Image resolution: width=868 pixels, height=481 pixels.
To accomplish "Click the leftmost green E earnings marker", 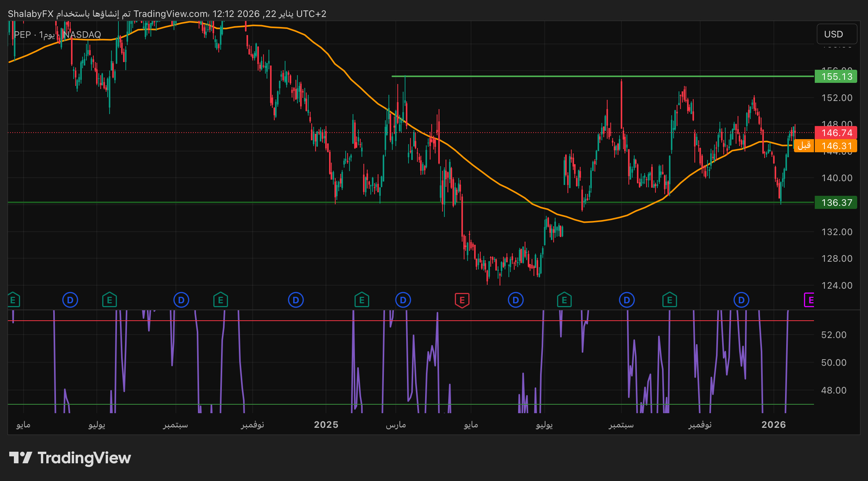I will pyautogui.click(x=13, y=300).
